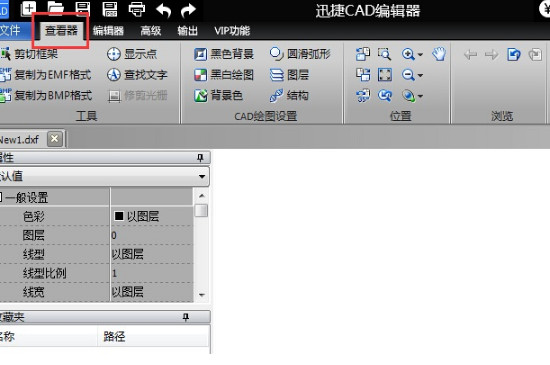Click the zoom out magnifier icon
The image size is (550, 365).
408,75
